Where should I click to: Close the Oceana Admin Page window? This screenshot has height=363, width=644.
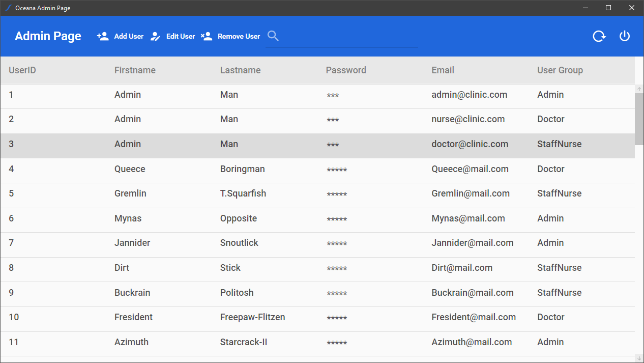632,8
